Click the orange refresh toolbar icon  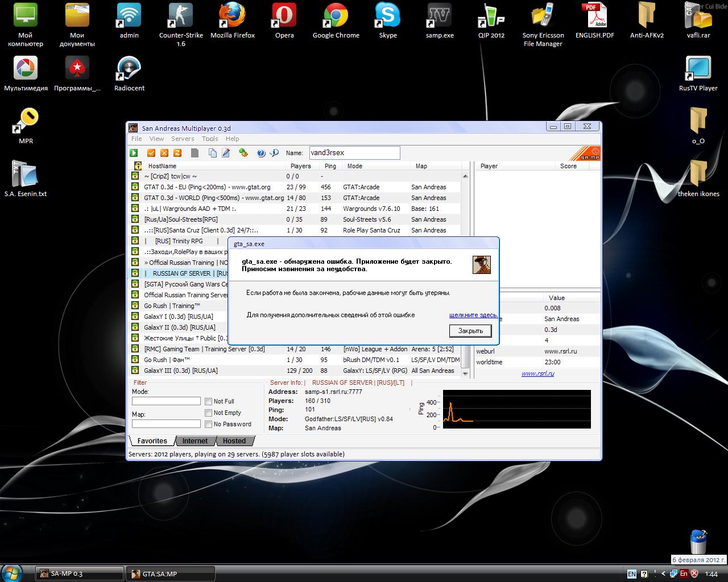[177, 153]
